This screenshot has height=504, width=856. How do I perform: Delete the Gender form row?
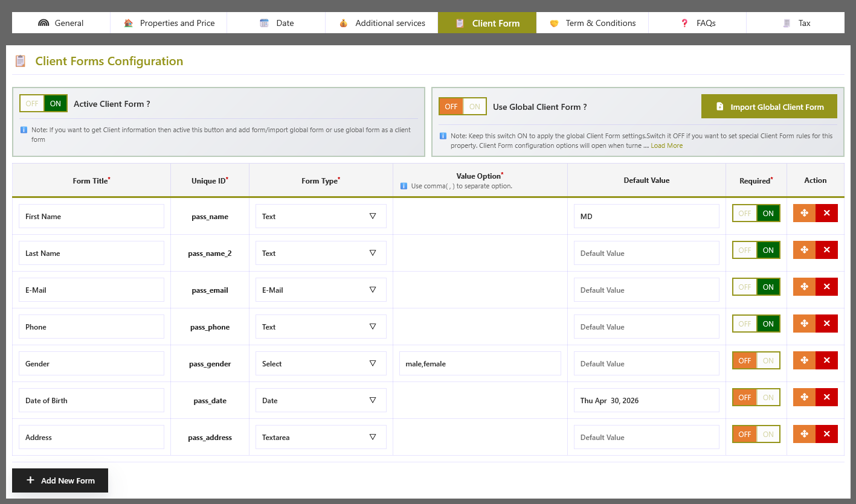tap(826, 360)
